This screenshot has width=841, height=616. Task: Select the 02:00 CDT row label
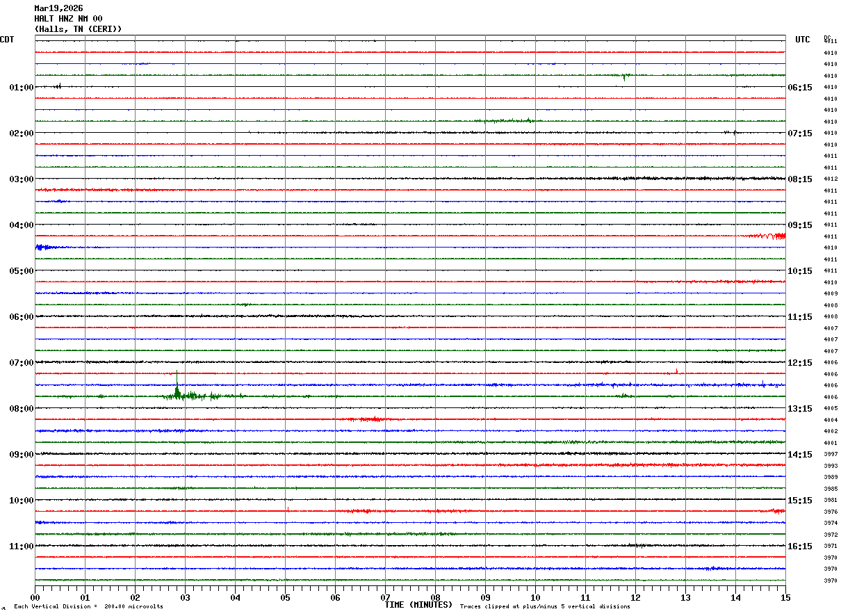coord(22,133)
